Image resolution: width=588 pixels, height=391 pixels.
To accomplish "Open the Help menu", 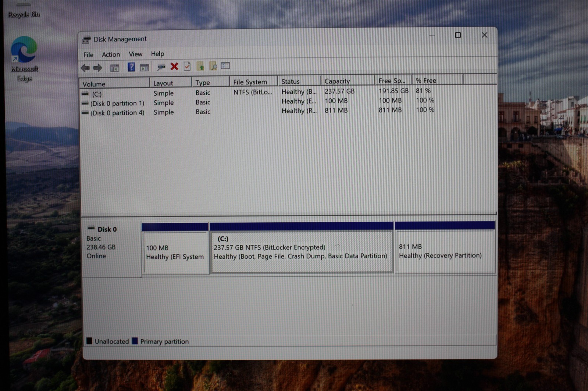I will [x=157, y=54].
